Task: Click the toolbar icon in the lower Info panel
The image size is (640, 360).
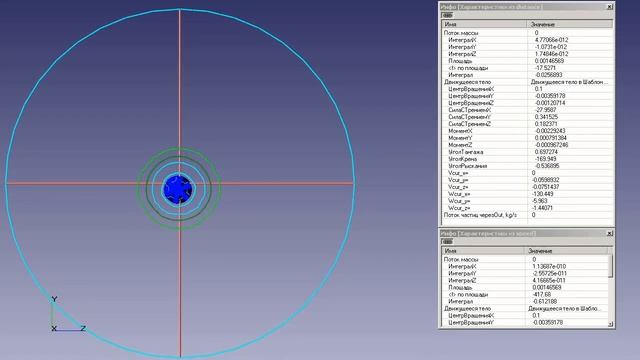Action: pyautogui.click(x=447, y=241)
